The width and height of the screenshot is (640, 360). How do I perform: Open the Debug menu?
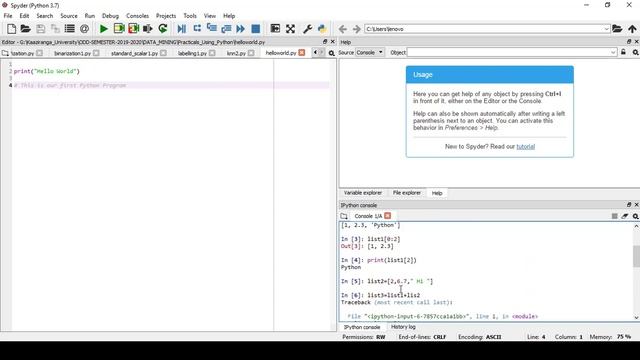[110, 16]
